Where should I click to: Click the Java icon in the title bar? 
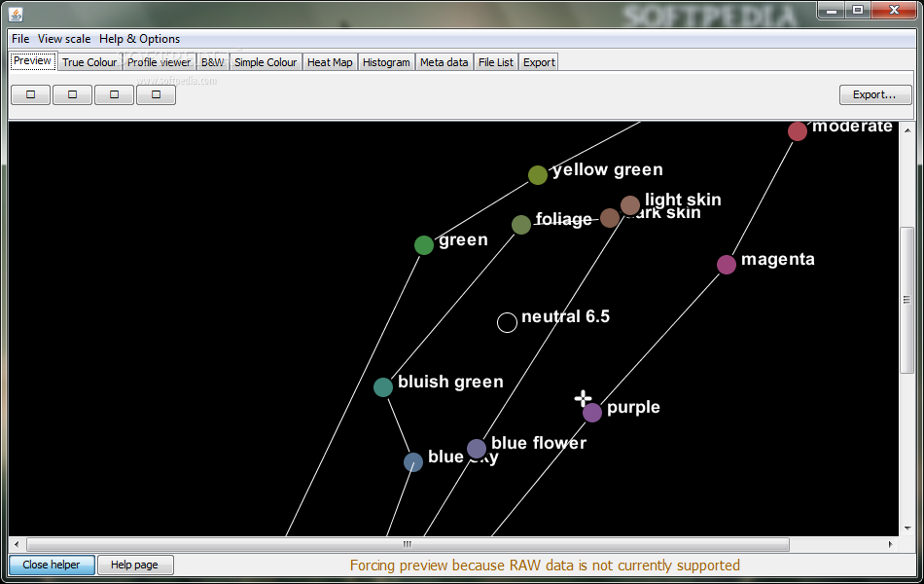coord(16,15)
